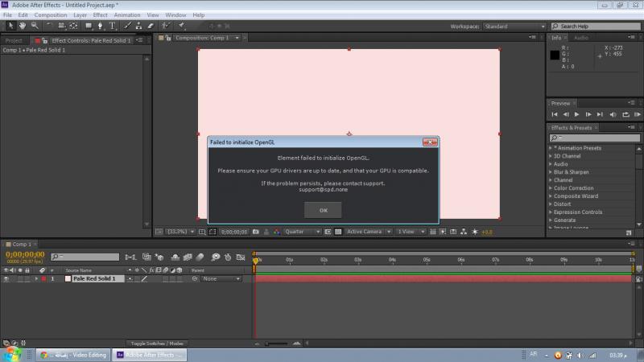Open the Parent None dropdown

tap(221, 278)
